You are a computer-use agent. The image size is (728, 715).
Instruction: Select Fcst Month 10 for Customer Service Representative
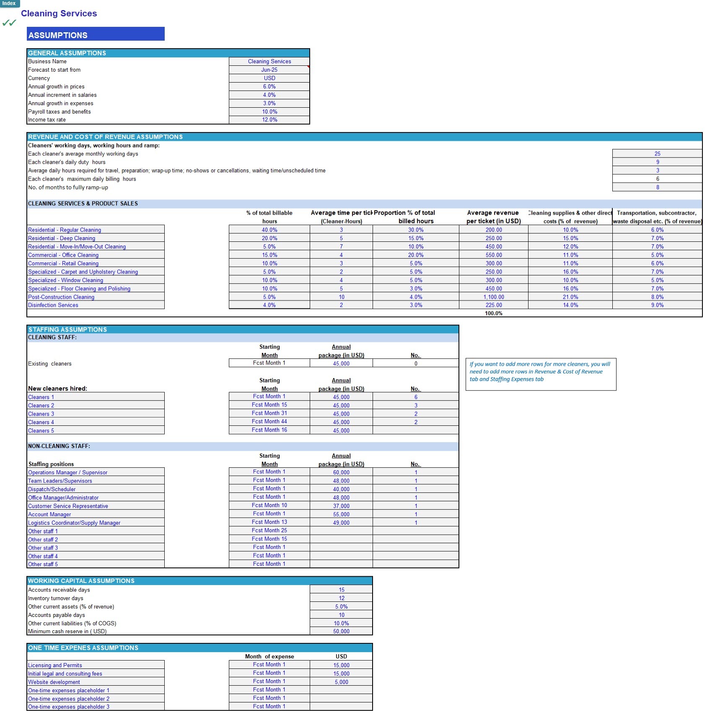[269, 505]
